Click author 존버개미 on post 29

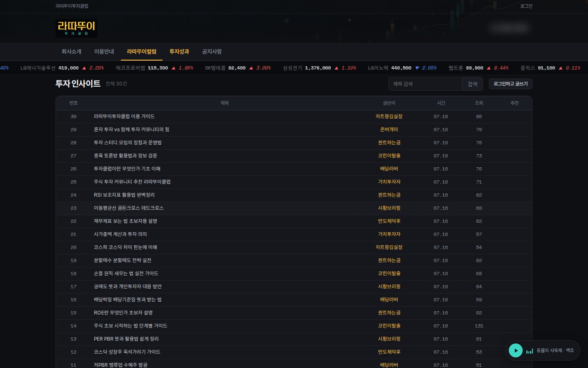click(x=389, y=130)
